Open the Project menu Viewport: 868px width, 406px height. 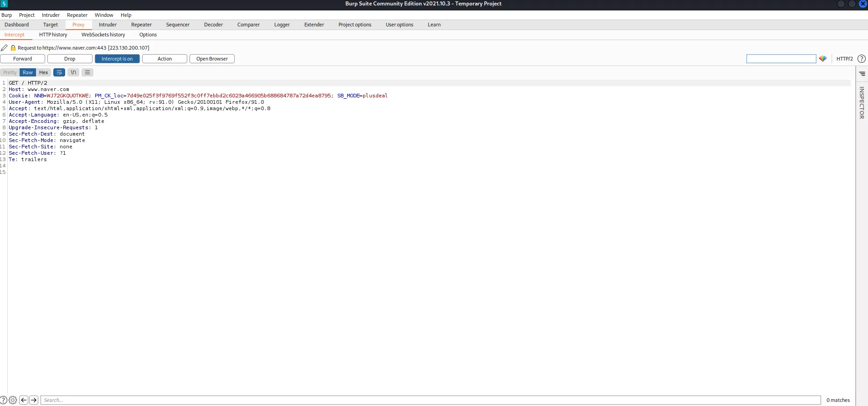[27, 15]
